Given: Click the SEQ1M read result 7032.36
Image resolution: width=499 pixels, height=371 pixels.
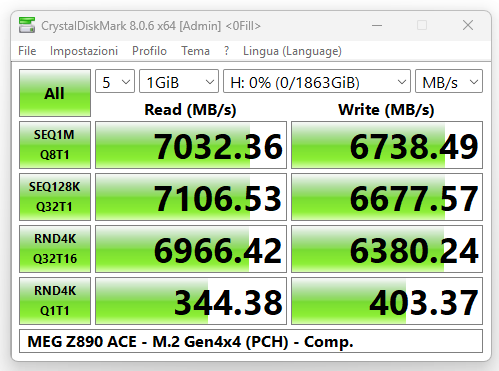Looking at the screenshot, I should point(191,145).
